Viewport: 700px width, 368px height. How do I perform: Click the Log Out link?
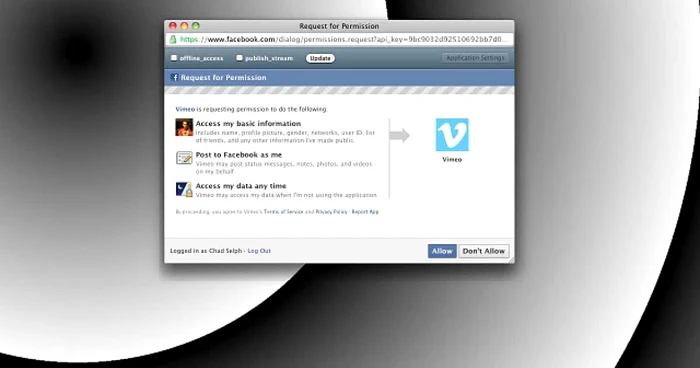[x=259, y=251]
